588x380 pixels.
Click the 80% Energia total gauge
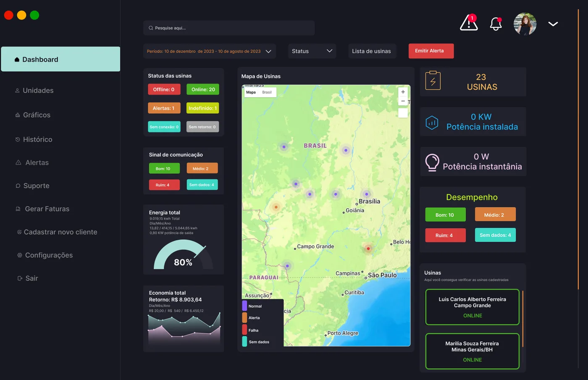pyautogui.click(x=184, y=254)
